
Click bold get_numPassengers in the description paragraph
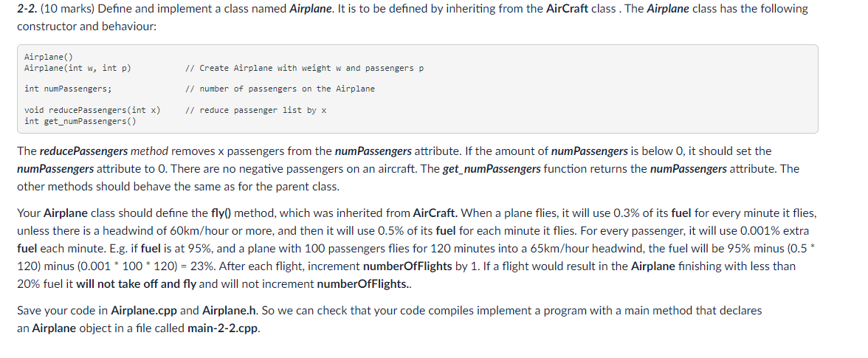click(x=492, y=169)
